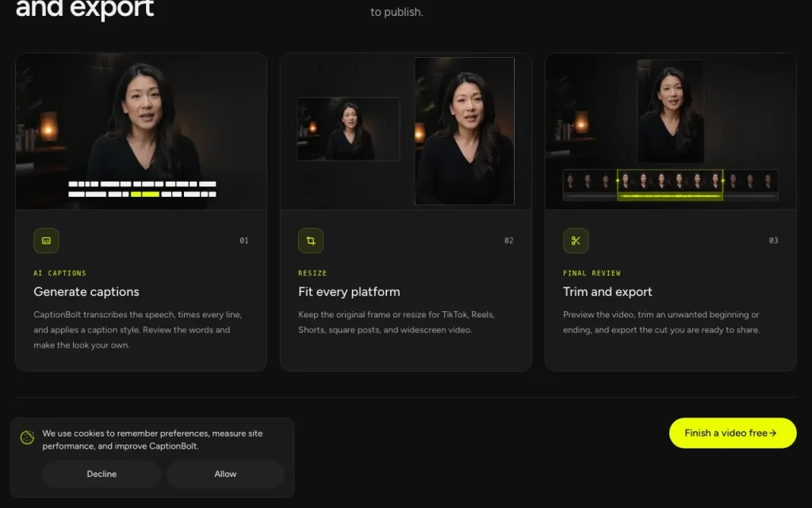
Task: Click the FINAL REVIEW label
Action: pos(592,273)
